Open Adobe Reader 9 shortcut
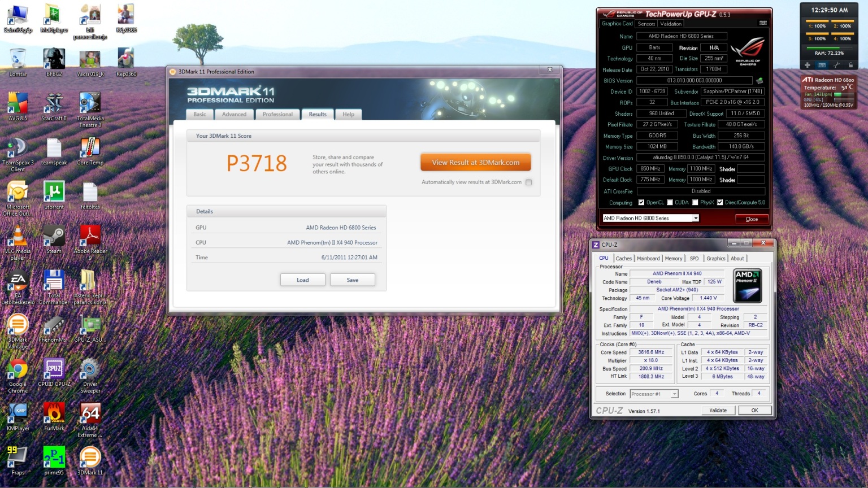Image resolution: width=868 pixels, height=488 pixels. [90, 242]
